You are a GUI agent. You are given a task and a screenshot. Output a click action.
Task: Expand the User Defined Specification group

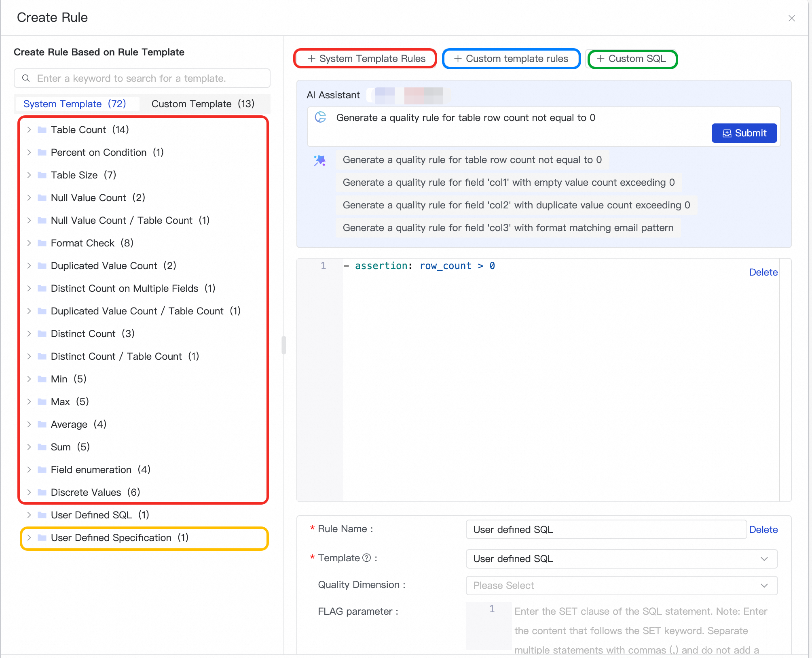tap(29, 538)
